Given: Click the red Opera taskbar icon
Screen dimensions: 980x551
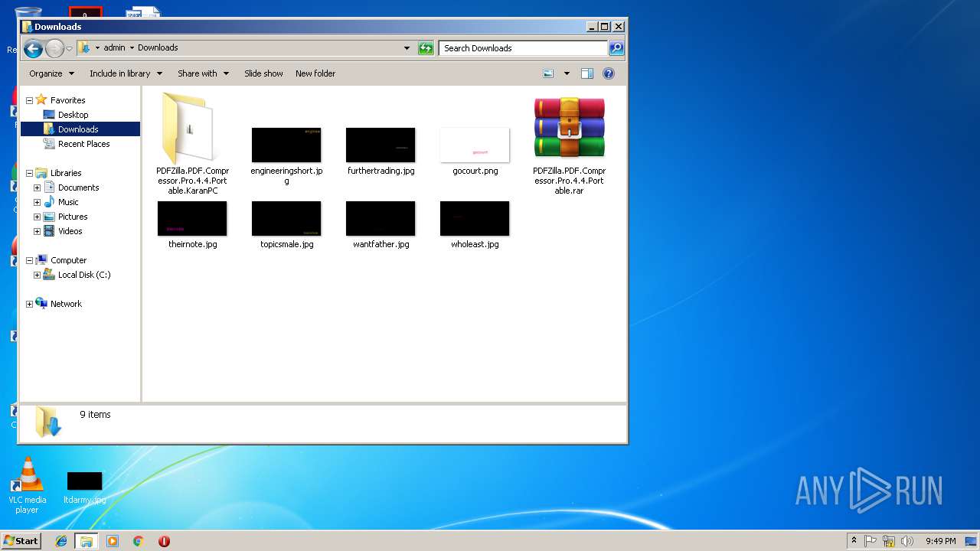Looking at the screenshot, I should (164, 541).
